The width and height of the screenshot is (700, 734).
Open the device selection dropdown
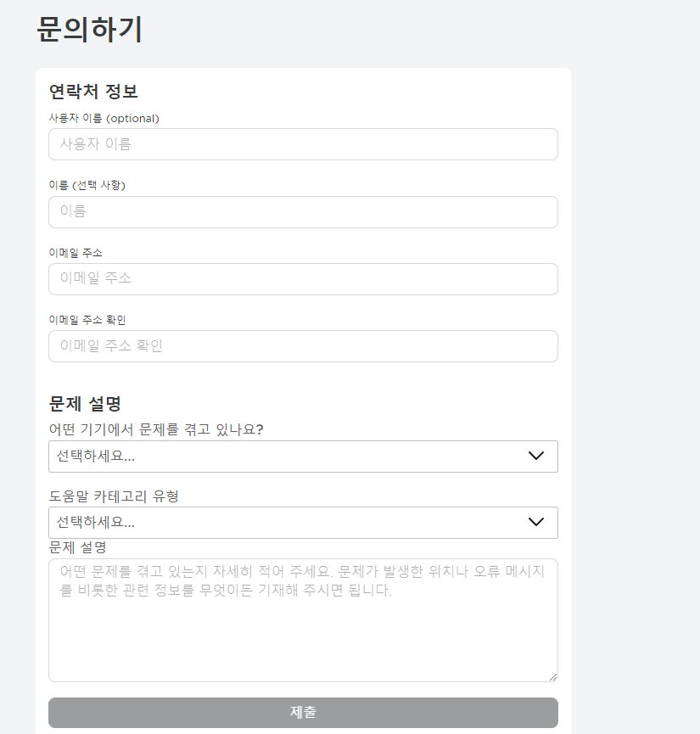tap(303, 457)
